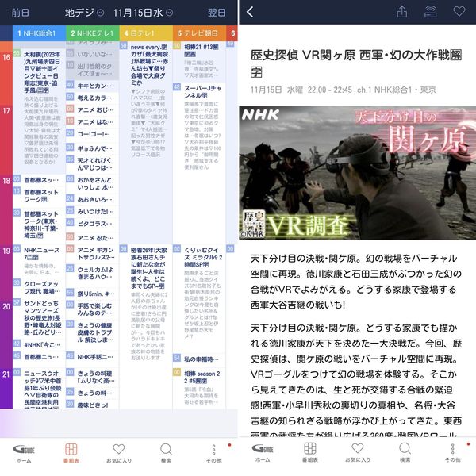Open the 相棒21 #13 program listing

click(199, 62)
